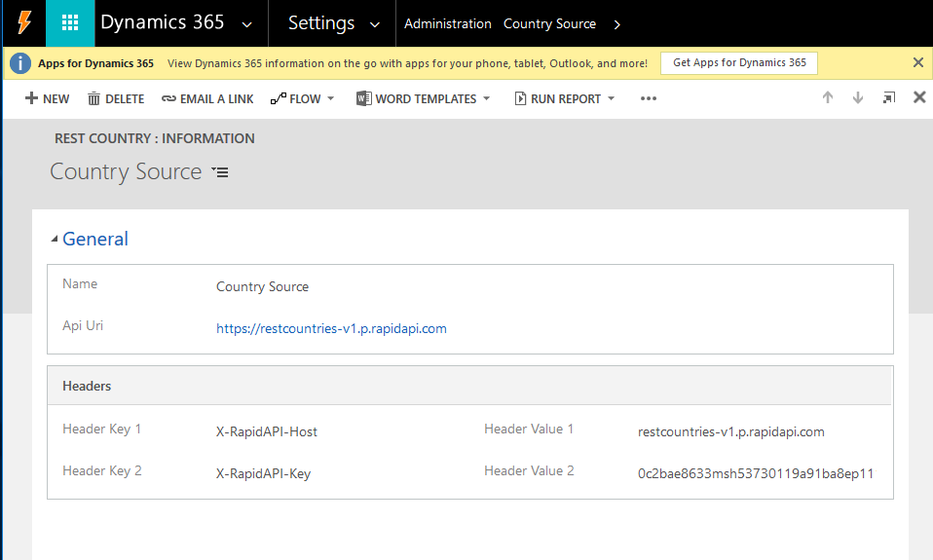This screenshot has height=560, width=933.
Task: Close the form with the X icon
Action: 919,97
